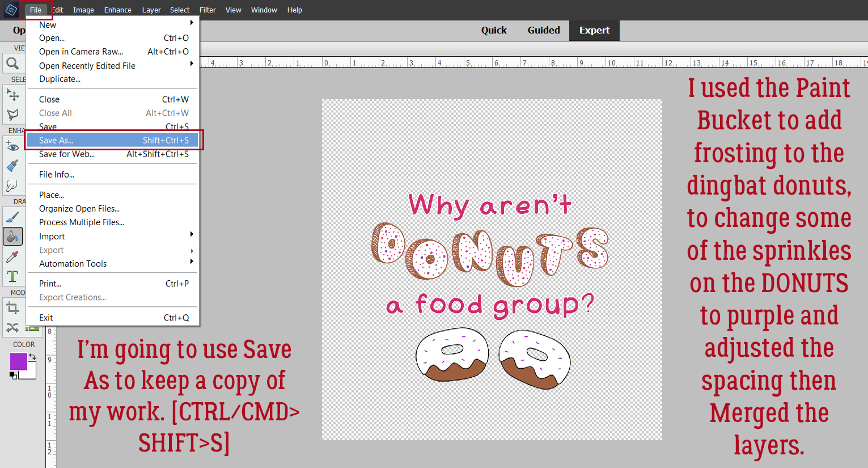Click the Photoshop Elements app logo

pyautogui.click(x=11, y=10)
